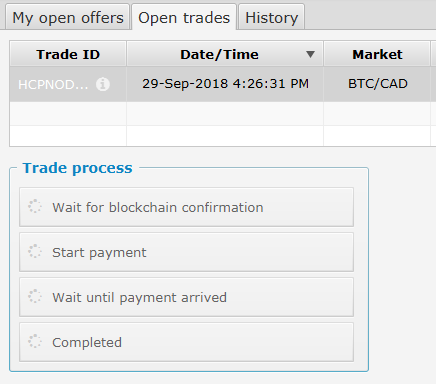Image resolution: width=436 pixels, height=384 pixels.
Task: Select the Open trades tab
Action: tap(184, 17)
